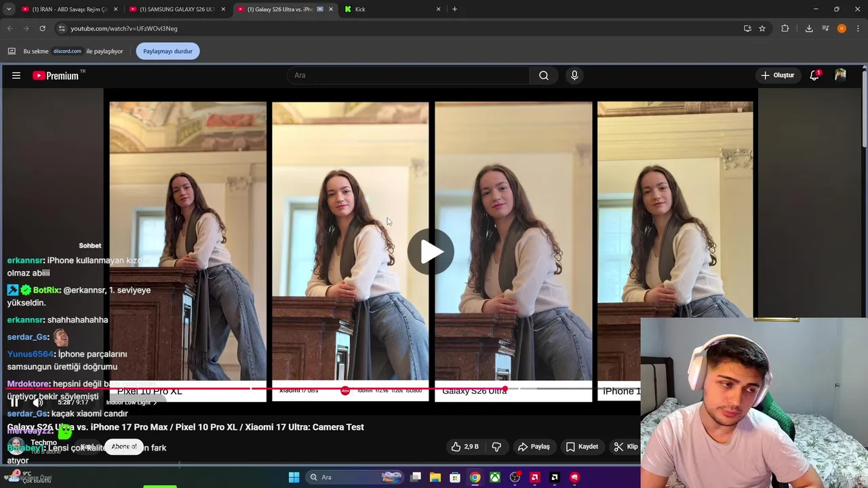View site information icon in address bar

[62, 28]
